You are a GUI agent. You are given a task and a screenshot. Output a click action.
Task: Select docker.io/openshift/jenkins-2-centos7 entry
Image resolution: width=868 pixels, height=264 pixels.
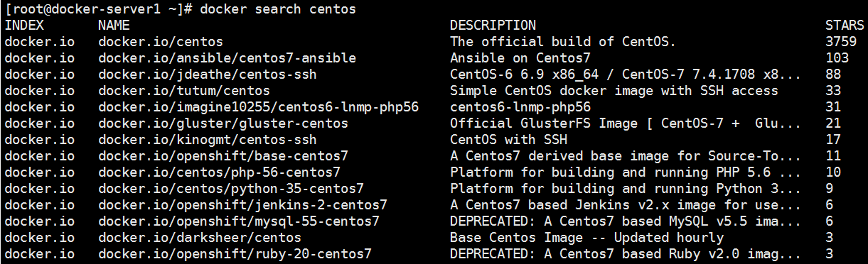(242, 205)
